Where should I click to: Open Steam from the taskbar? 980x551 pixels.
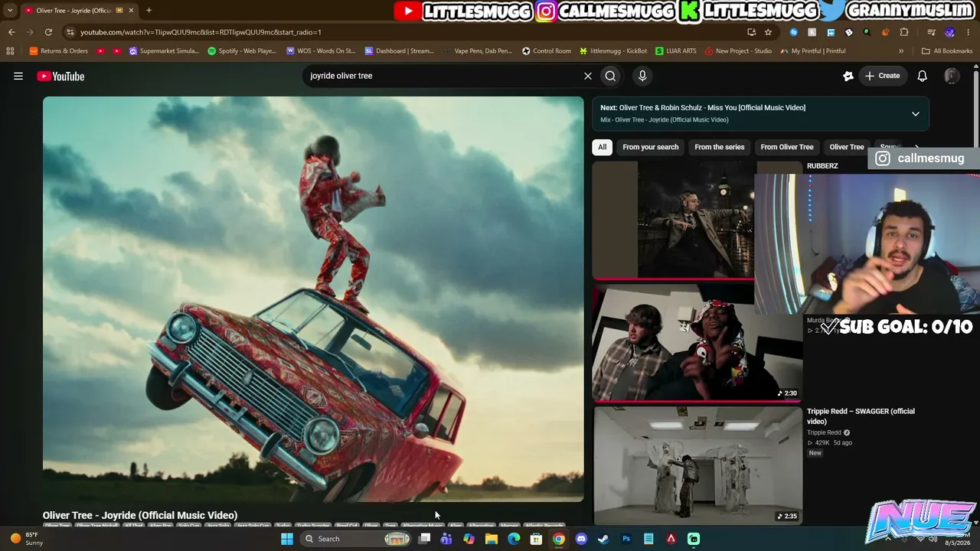(603, 539)
